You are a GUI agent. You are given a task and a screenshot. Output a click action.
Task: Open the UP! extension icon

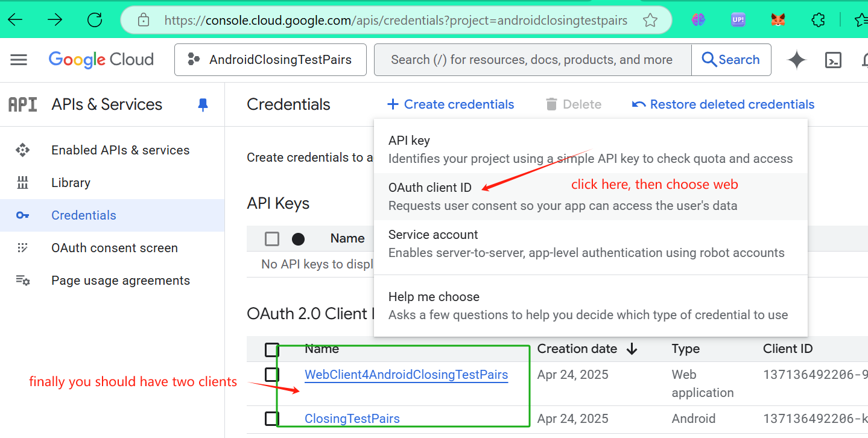click(738, 20)
